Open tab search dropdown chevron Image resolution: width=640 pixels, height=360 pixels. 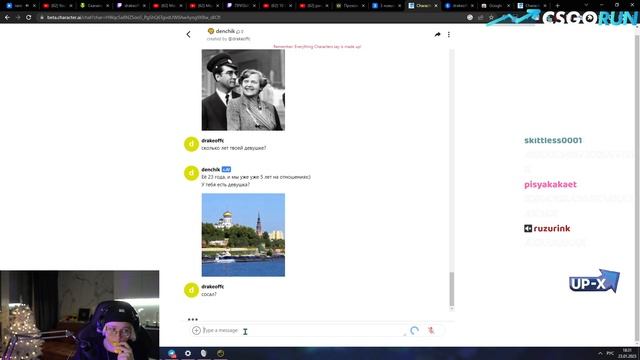point(586,5)
